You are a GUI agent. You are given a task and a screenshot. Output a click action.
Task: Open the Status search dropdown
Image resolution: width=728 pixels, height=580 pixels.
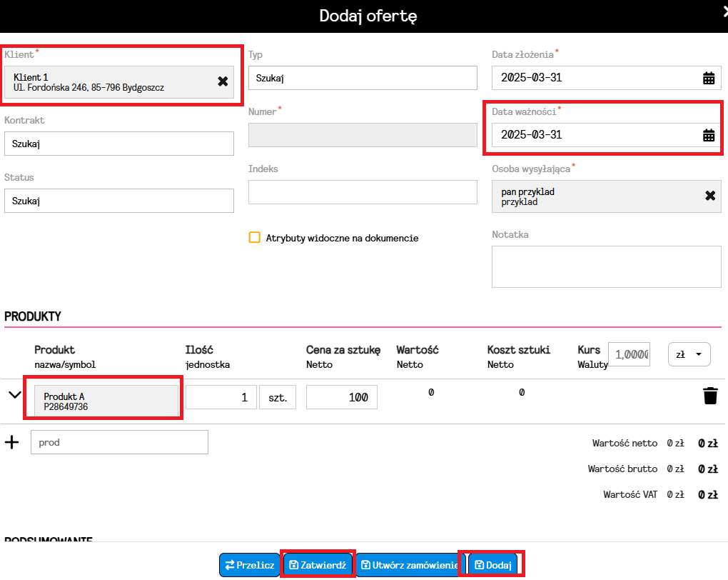tap(119, 201)
